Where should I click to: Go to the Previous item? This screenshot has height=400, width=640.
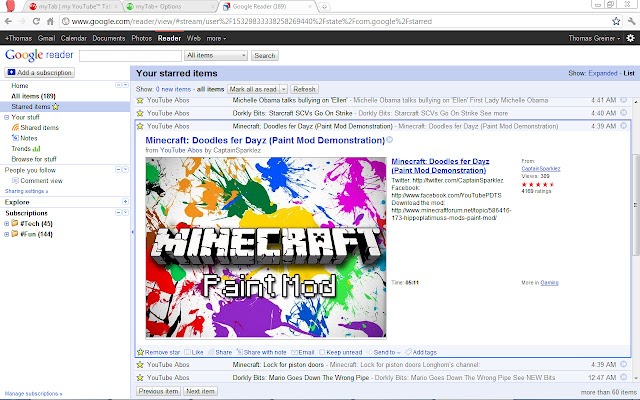(158, 391)
